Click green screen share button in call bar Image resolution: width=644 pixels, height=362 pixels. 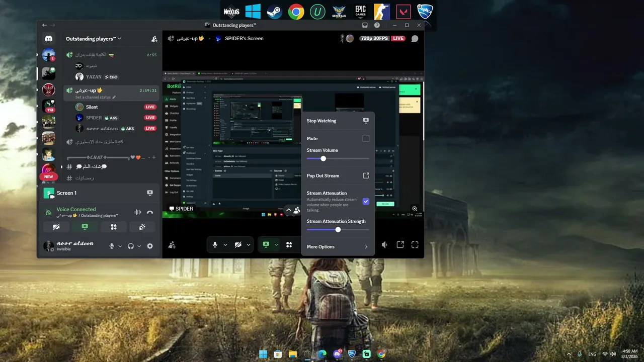click(x=266, y=245)
